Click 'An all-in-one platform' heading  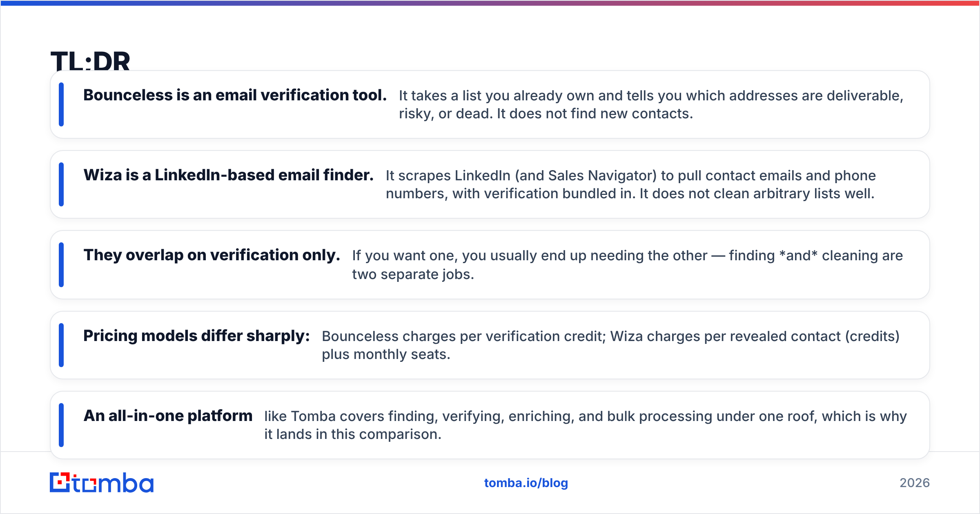(168, 416)
